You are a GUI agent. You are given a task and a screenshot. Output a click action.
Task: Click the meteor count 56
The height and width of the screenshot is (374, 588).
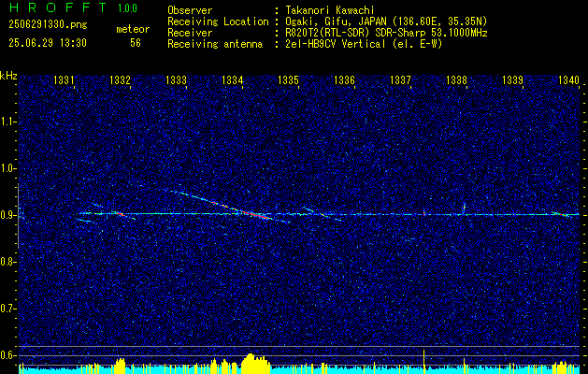tap(136, 43)
